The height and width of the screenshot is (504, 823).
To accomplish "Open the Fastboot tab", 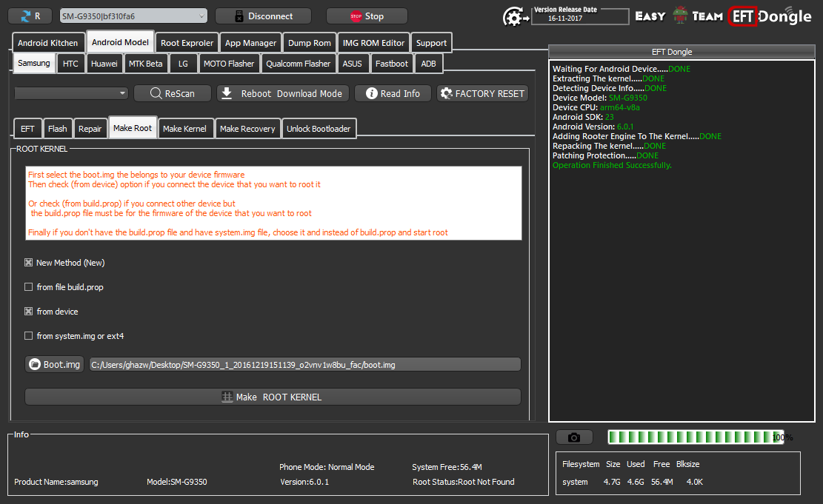I will pyautogui.click(x=392, y=64).
